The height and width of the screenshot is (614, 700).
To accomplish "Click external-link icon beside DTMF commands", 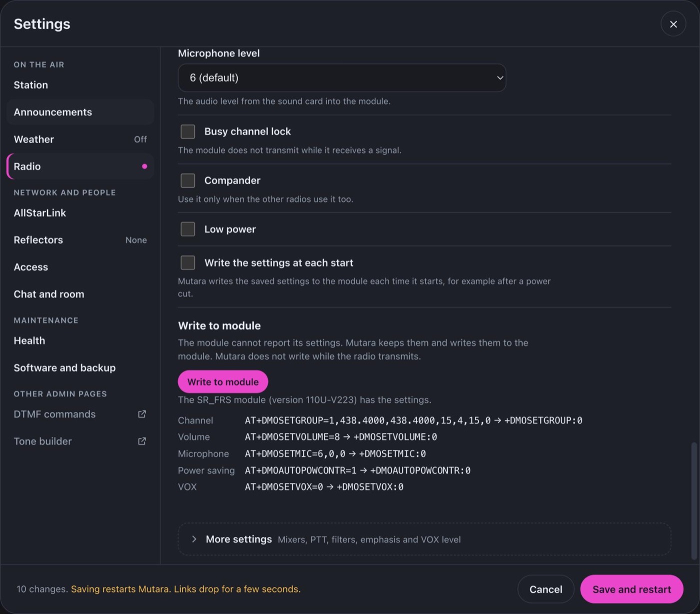I will point(142,414).
